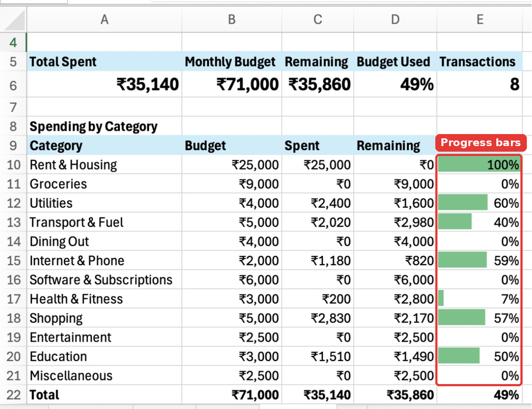Click the Budget Used header cell

[395, 61]
